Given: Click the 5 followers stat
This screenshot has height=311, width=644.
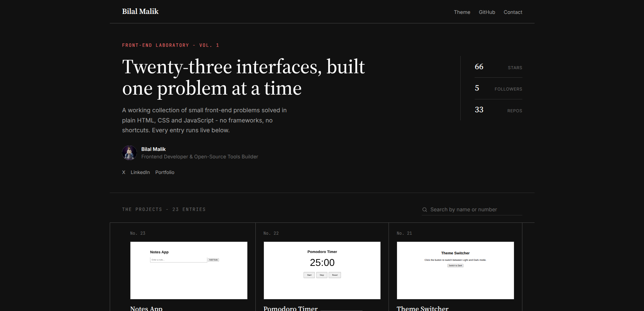Looking at the screenshot, I should click(x=498, y=88).
